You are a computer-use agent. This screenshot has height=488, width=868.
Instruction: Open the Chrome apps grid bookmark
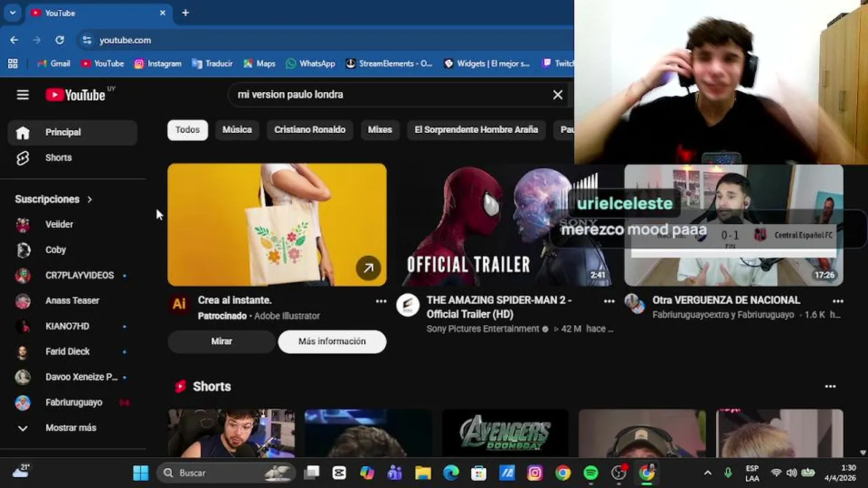(12, 63)
